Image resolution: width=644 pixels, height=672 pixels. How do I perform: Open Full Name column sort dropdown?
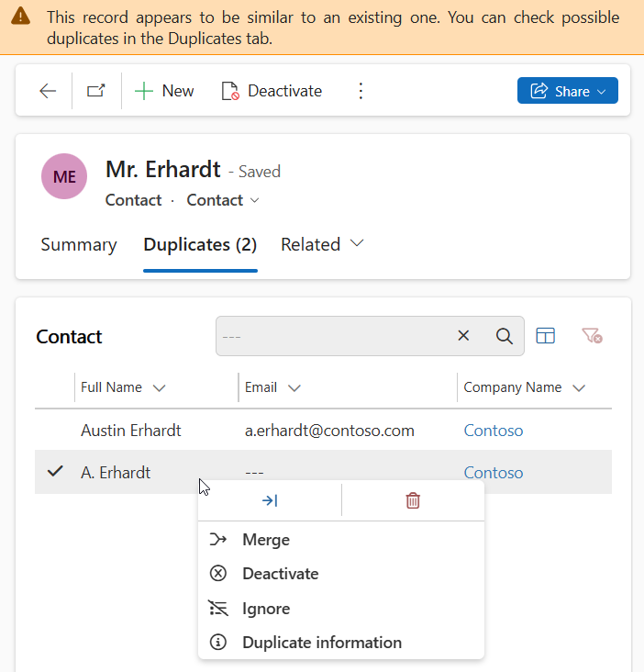coord(160,387)
